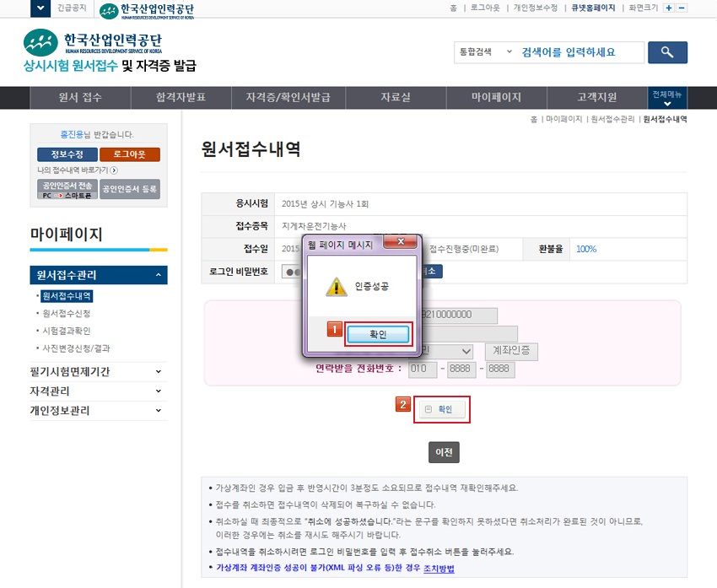Expand the 개인정보관리 sidebar section
The image size is (717, 588).
pos(158,411)
